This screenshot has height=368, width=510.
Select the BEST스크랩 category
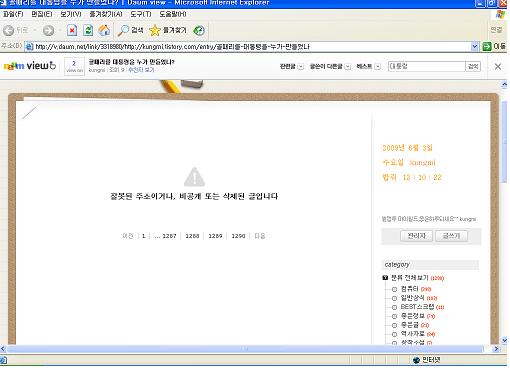pyautogui.click(x=417, y=307)
